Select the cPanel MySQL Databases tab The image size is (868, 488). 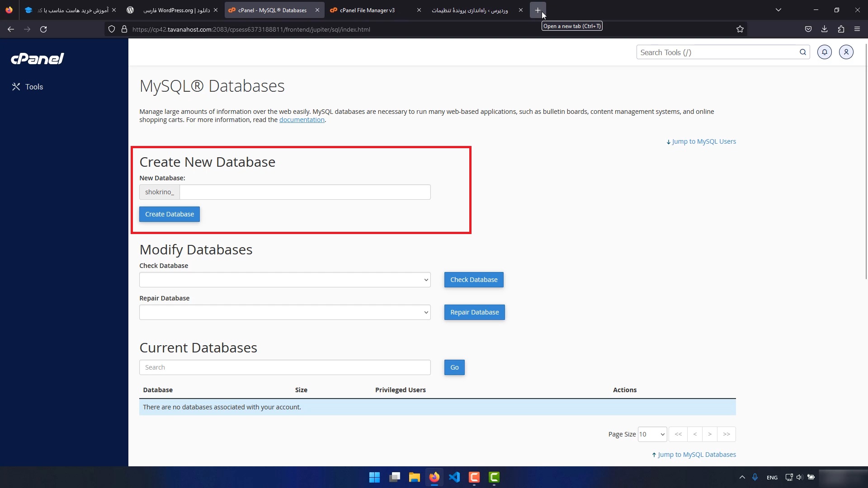click(x=274, y=10)
